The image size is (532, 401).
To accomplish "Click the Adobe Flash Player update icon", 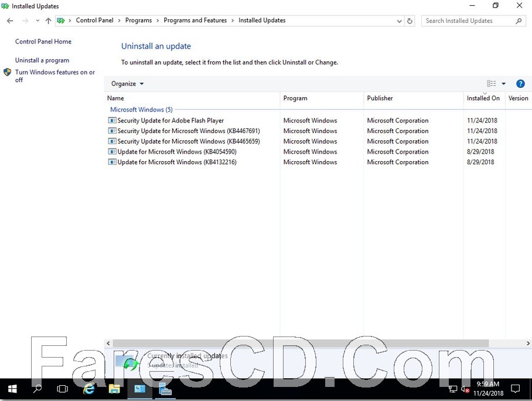I will [x=112, y=120].
